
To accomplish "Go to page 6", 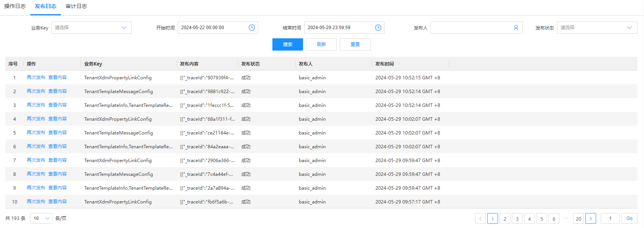I will coord(554,218).
